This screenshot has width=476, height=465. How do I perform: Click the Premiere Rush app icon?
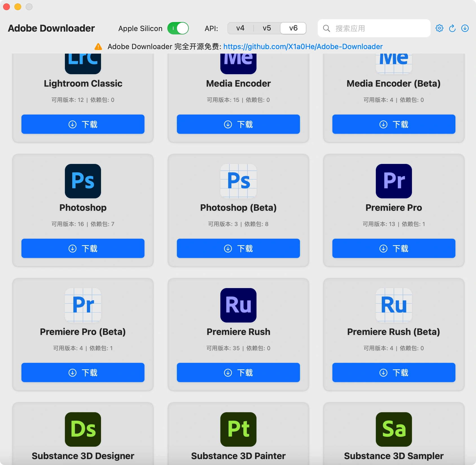238,305
